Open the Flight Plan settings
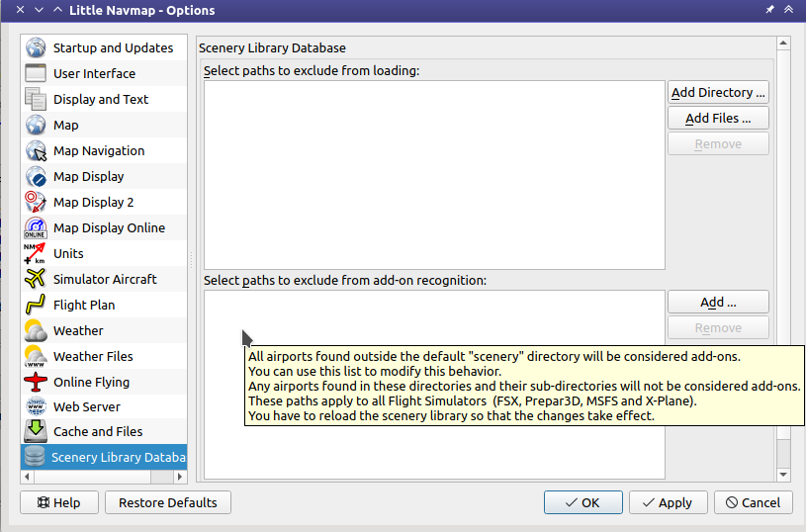This screenshot has height=532, width=806. 105,305
